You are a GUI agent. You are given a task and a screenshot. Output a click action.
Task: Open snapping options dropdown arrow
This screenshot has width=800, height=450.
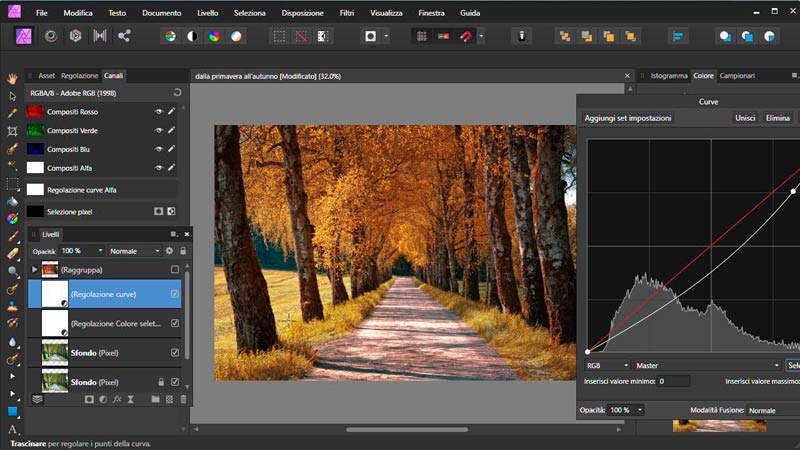[481, 36]
